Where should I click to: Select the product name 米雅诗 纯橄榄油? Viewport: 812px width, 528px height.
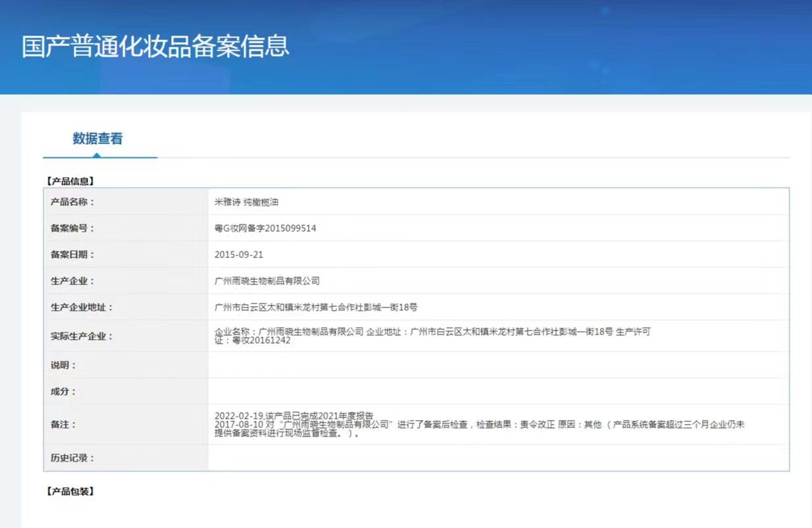(x=246, y=202)
